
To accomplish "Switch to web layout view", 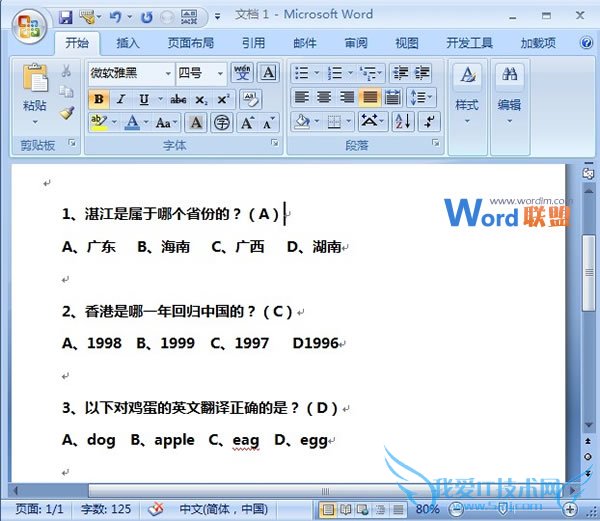I will 362,509.
